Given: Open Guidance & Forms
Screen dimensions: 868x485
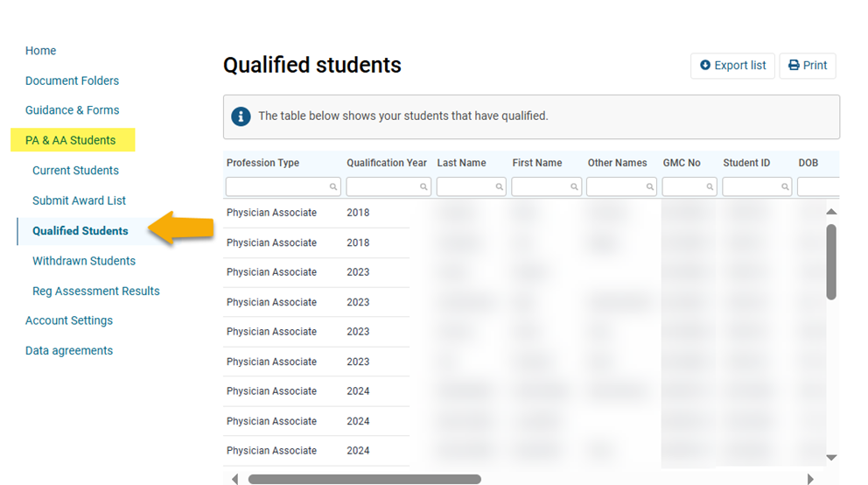Looking at the screenshot, I should pos(72,110).
